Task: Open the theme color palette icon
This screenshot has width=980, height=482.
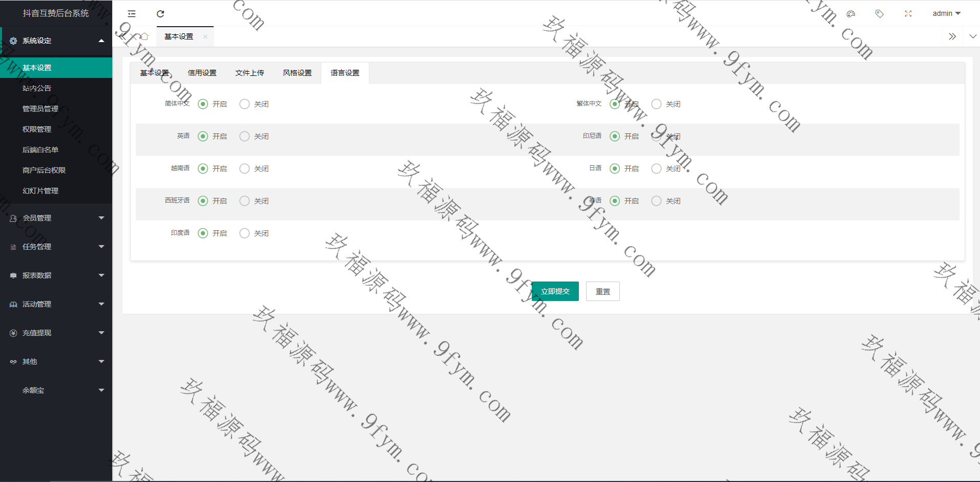Action: 851,14
